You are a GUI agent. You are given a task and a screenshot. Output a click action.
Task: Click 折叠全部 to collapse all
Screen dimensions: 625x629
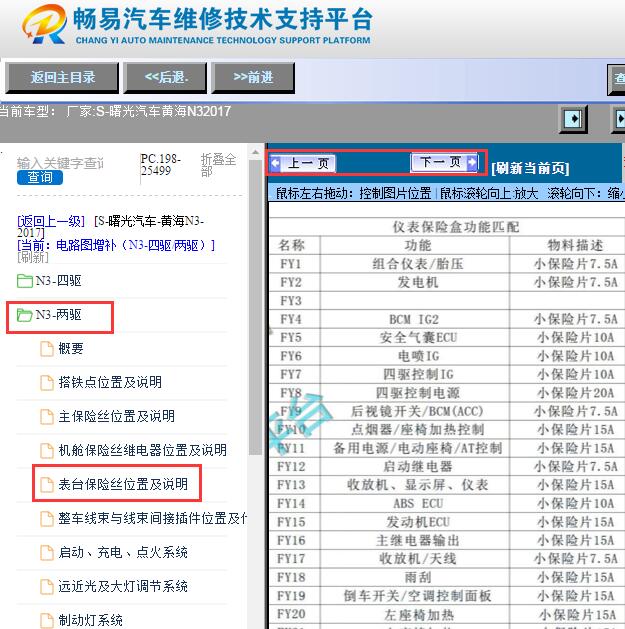(x=218, y=165)
